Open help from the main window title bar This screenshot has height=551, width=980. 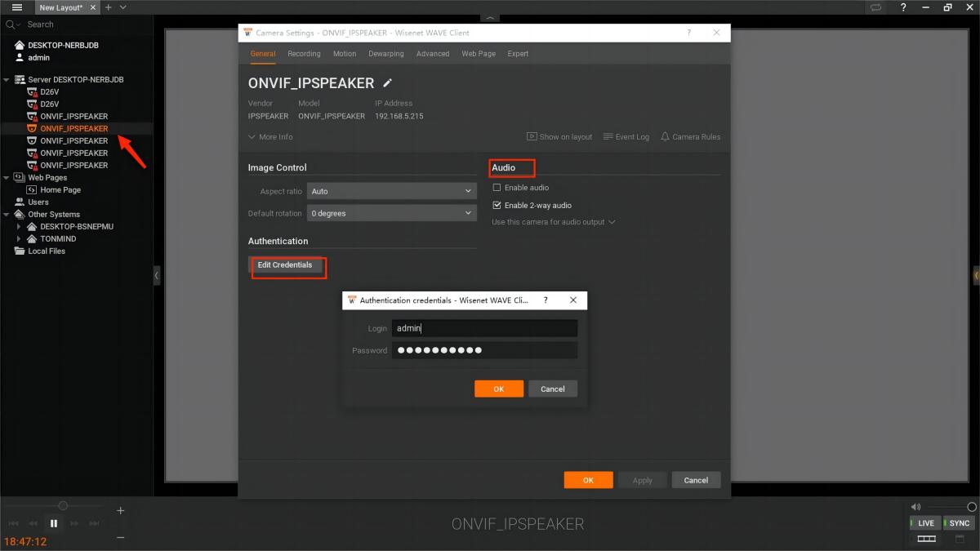tap(903, 7)
